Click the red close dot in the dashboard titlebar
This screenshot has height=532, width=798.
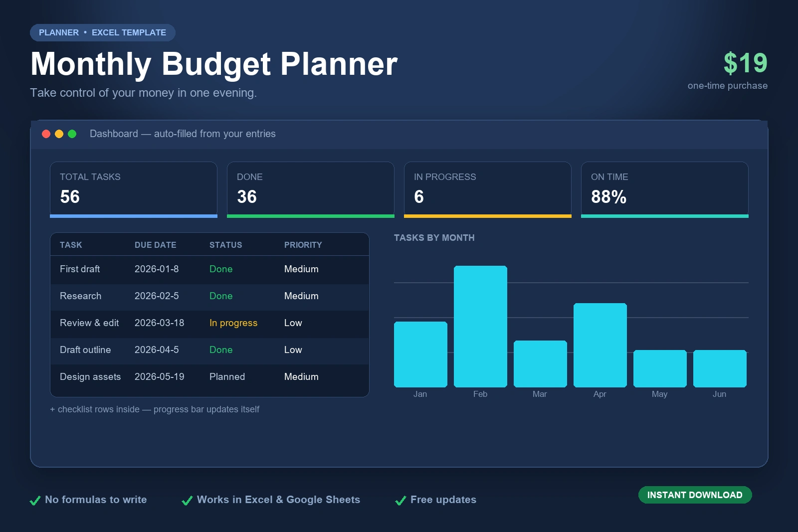46,134
